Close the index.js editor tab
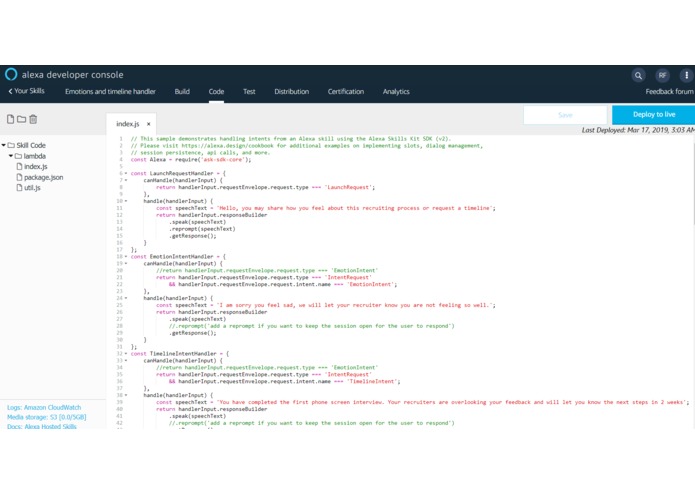The height and width of the screenshot is (494, 695). pos(148,124)
